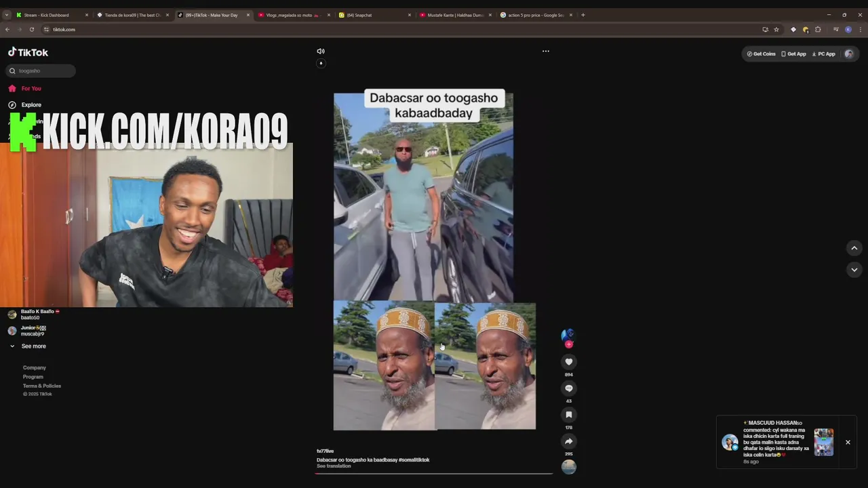This screenshot has width=868, height=488.
Task: Open the browser extensions puzzle icon
Action: [818, 29]
